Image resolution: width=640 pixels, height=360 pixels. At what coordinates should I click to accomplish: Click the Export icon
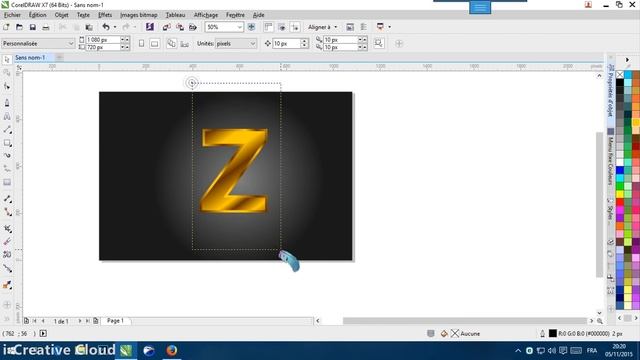(x=180, y=27)
